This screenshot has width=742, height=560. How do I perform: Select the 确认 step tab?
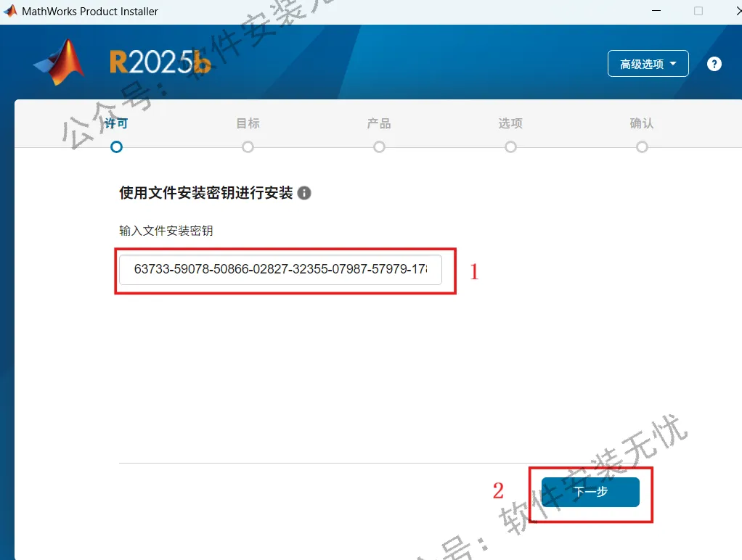[x=642, y=123]
